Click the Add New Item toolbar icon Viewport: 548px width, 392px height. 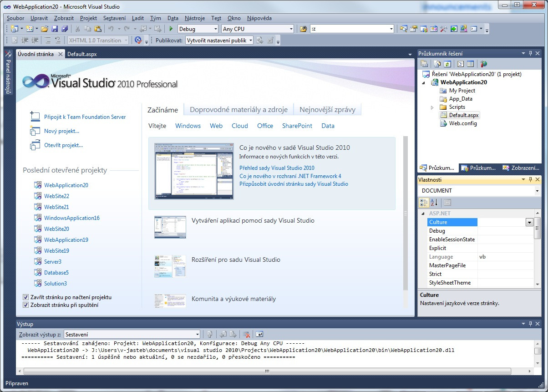coord(29,29)
